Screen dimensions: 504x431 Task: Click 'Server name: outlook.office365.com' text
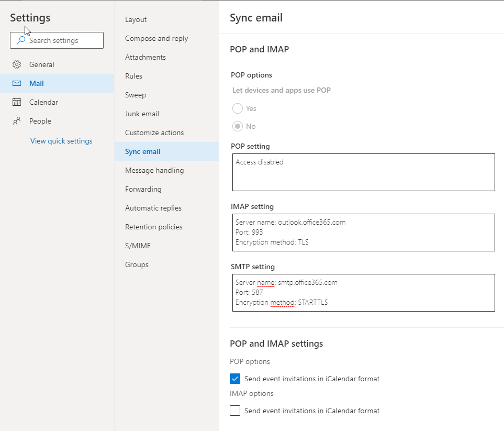tap(290, 222)
